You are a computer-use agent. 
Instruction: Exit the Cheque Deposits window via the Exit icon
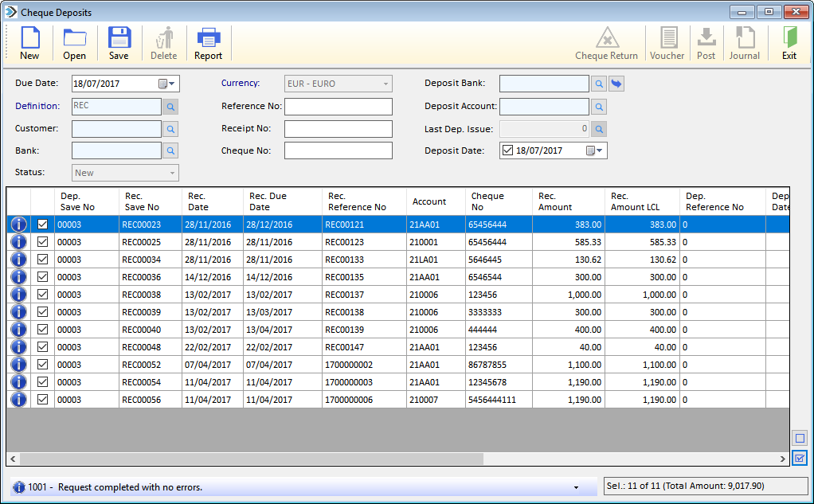pyautogui.click(x=789, y=43)
